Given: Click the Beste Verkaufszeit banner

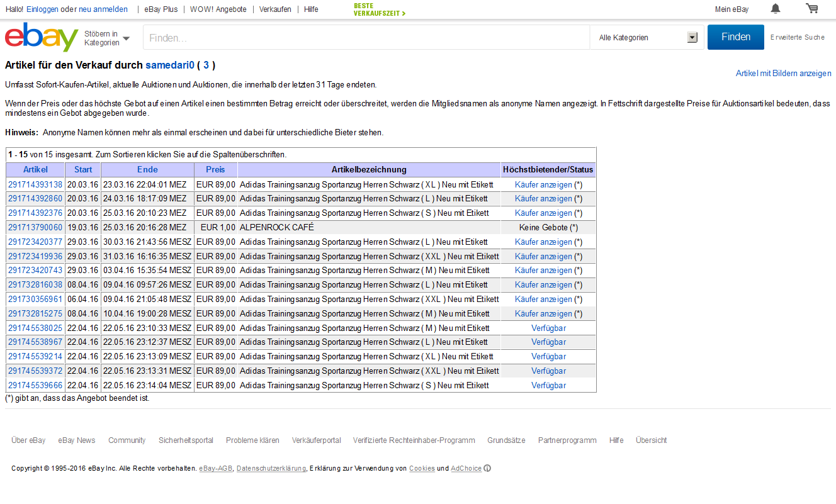Looking at the screenshot, I should click(x=380, y=9).
